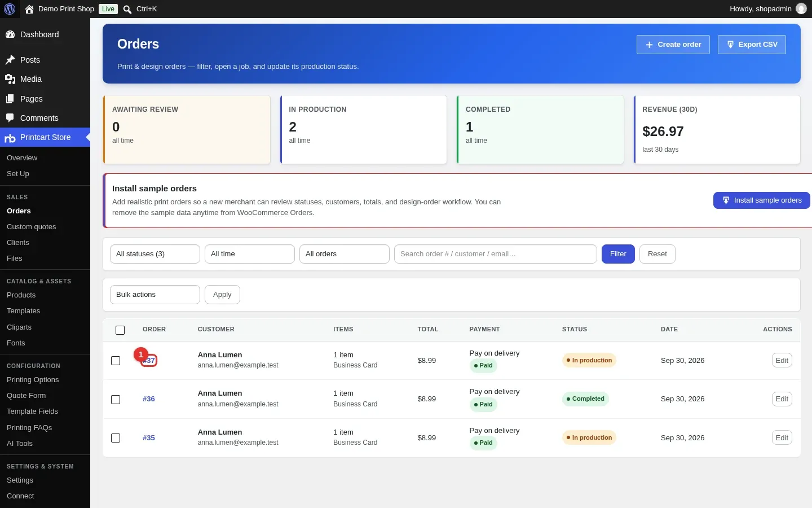Open Custom quotes in the sidebar
This screenshot has height=508, width=812.
(x=32, y=227)
